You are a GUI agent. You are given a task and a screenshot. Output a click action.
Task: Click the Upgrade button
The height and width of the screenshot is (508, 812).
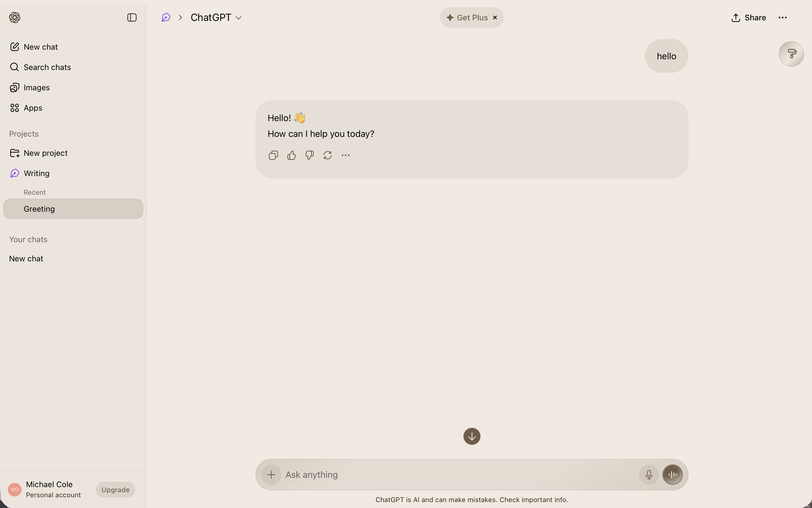click(115, 490)
